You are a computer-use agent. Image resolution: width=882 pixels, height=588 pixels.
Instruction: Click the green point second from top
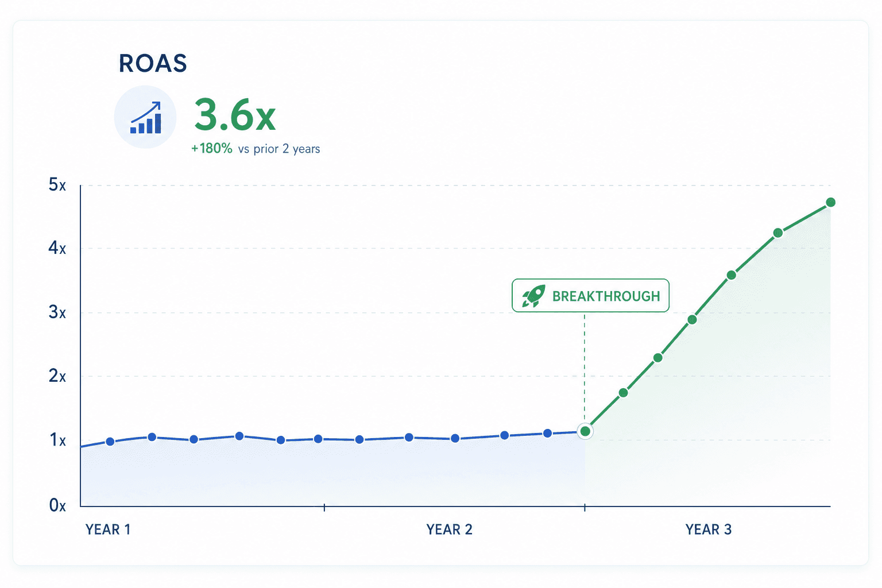tap(778, 233)
